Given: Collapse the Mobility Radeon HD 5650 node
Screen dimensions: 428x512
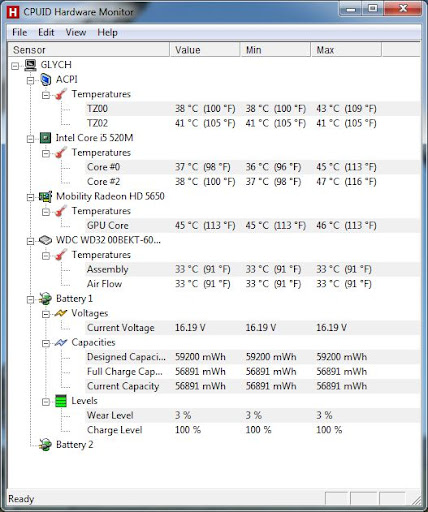Looking at the screenshot, I should [x=30, y=197].
